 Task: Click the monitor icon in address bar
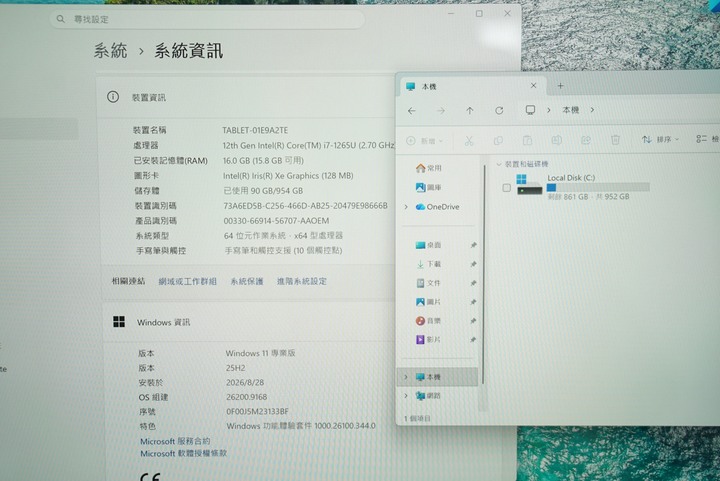(530, 110)
